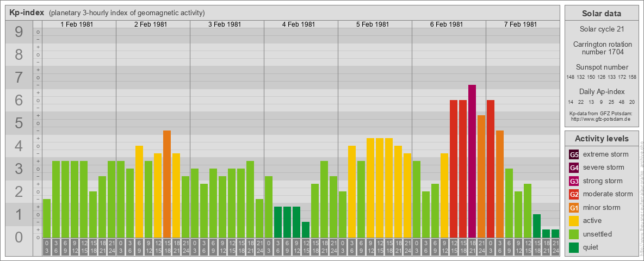The width and height of the screenshot is (644, 261).
Task: Click the Kp-index chart title
Action: (27, 13)
